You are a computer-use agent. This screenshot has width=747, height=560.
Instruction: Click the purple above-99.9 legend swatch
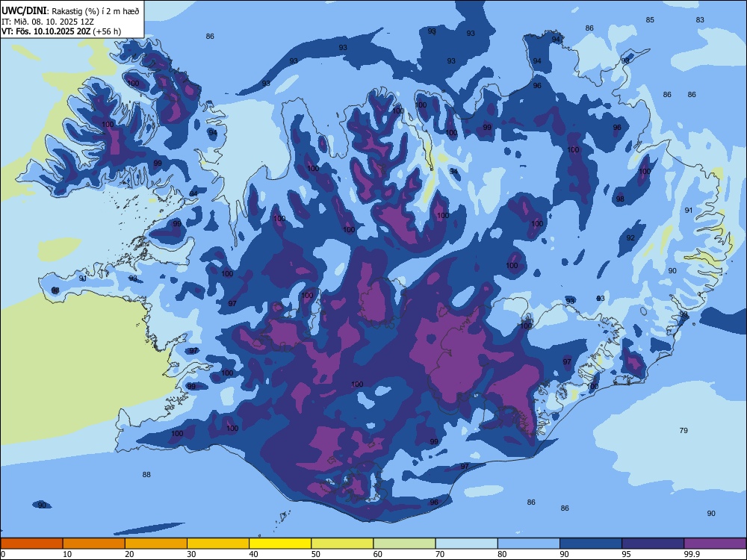715,544
